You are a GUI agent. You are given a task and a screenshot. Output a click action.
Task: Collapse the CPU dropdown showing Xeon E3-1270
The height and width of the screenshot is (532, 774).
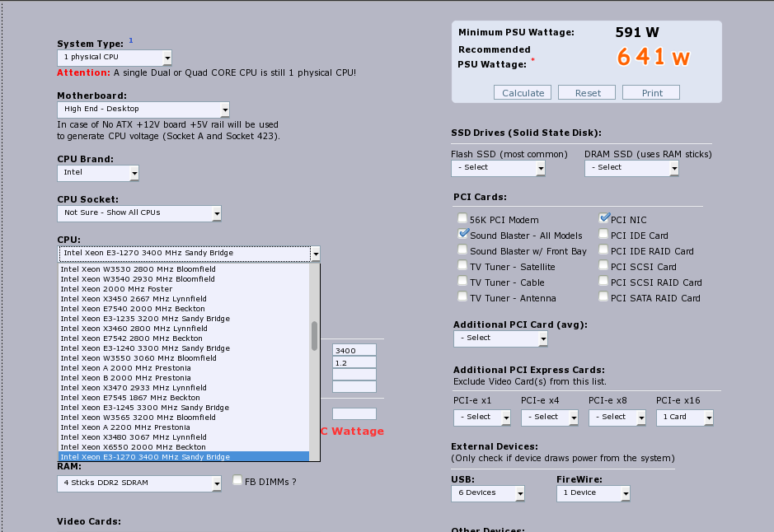pyautogui.click(x=189, y=254)
